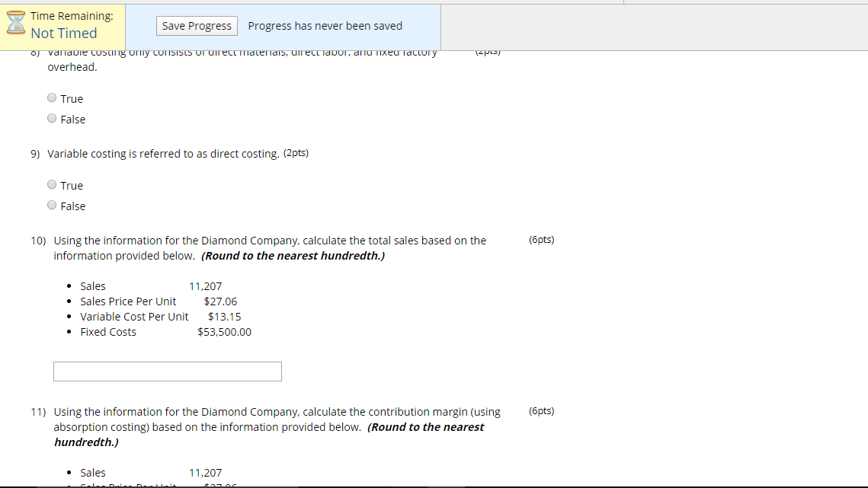Click question 11 '(6pts)' label
Image resolution: width=868 pixels, height=488 pixels.
point(541,410)
